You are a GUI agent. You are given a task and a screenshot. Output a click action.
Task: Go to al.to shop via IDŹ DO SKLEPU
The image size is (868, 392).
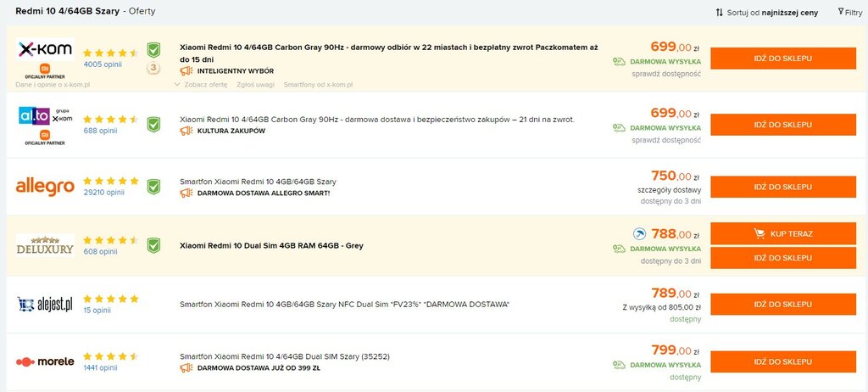(x=782, y=125)
